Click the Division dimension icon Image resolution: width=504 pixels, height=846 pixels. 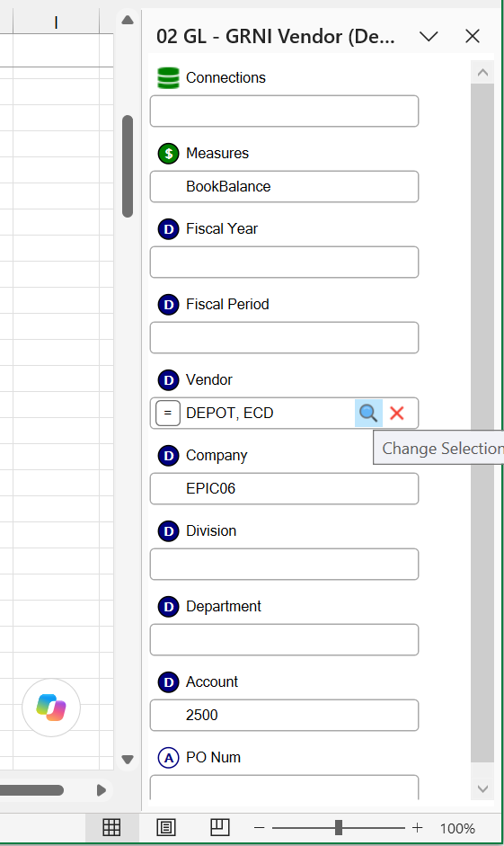[168, 531]
